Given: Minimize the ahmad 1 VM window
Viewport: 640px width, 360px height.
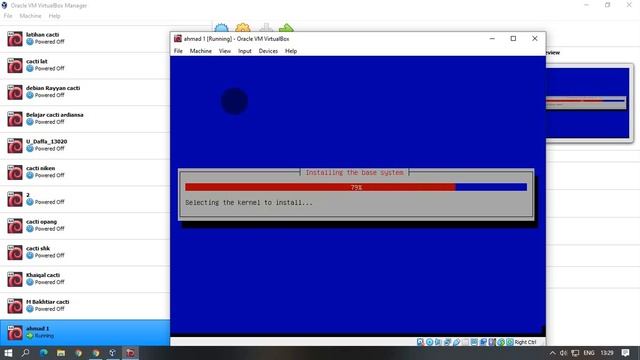Looking at the screenshot, I should point(492,38).
